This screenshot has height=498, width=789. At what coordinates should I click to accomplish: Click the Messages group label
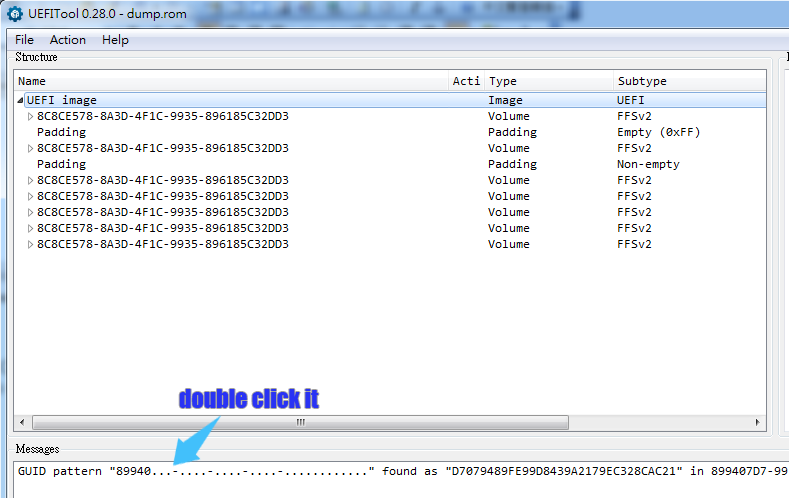(x=37, y=449)
